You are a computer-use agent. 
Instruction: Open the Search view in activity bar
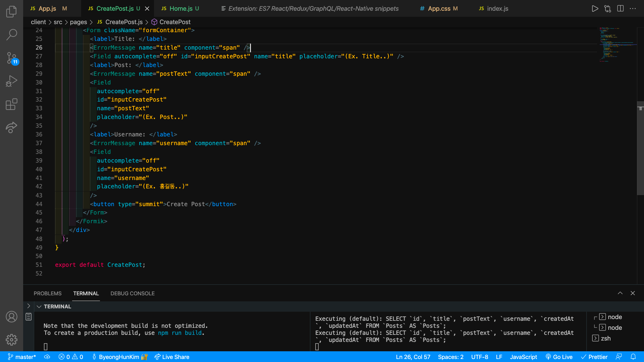[x=11, y=34]
